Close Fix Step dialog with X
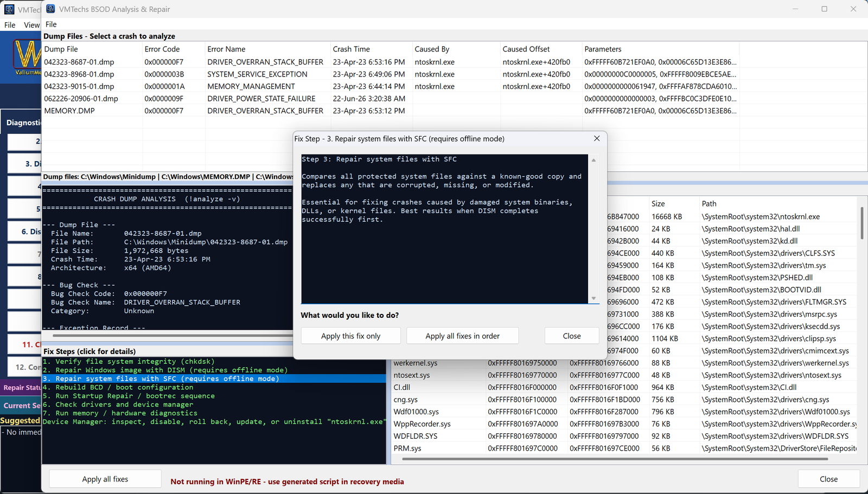This screenshot has height=494, width=868. [597, 138]
